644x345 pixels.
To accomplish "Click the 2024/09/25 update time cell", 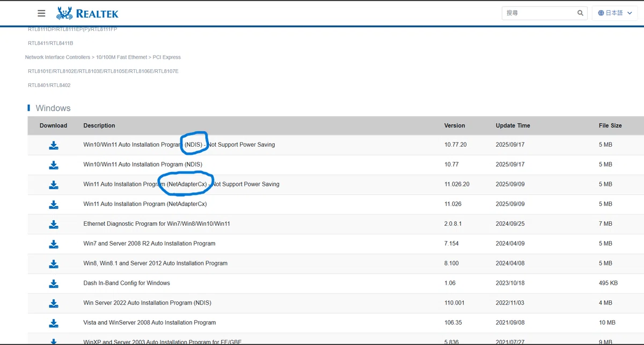I will [510, 224].
